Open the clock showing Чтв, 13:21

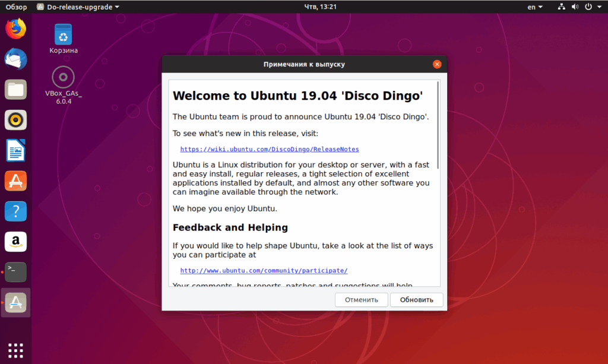pos(320,7)
